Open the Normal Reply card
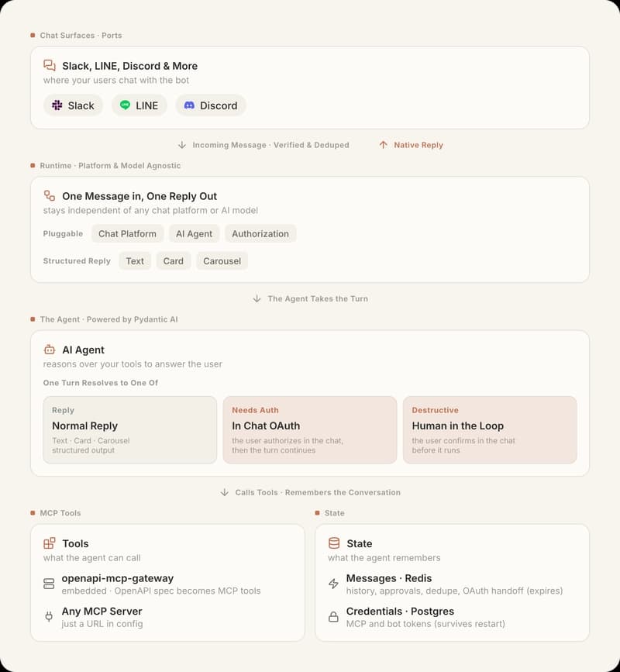620x672 pixels. click(130, 430)
